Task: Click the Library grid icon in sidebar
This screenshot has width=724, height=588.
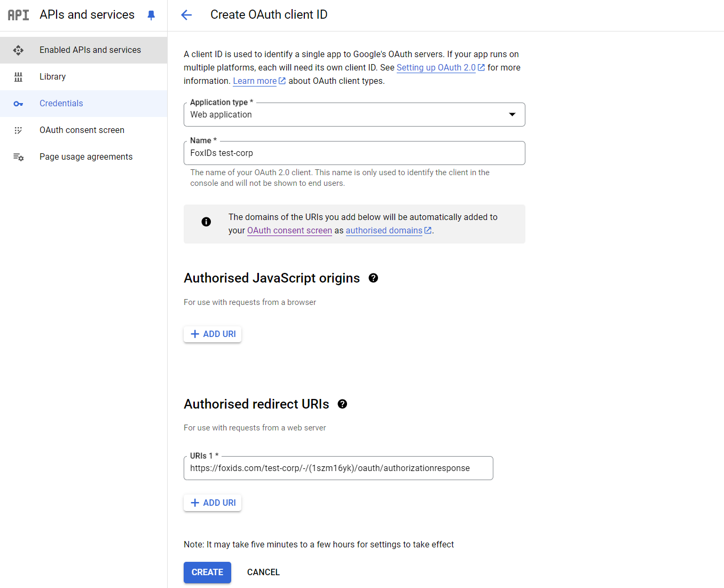Action: [x=18, y=76]
